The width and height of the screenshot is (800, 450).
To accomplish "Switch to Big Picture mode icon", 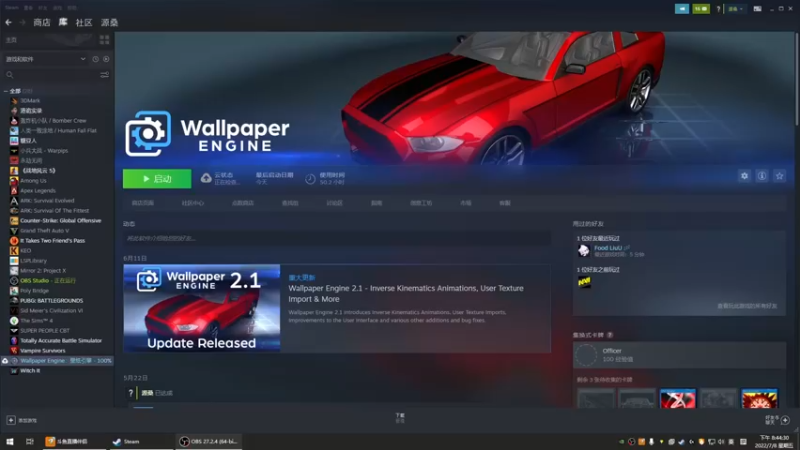I will coord(757,9).
